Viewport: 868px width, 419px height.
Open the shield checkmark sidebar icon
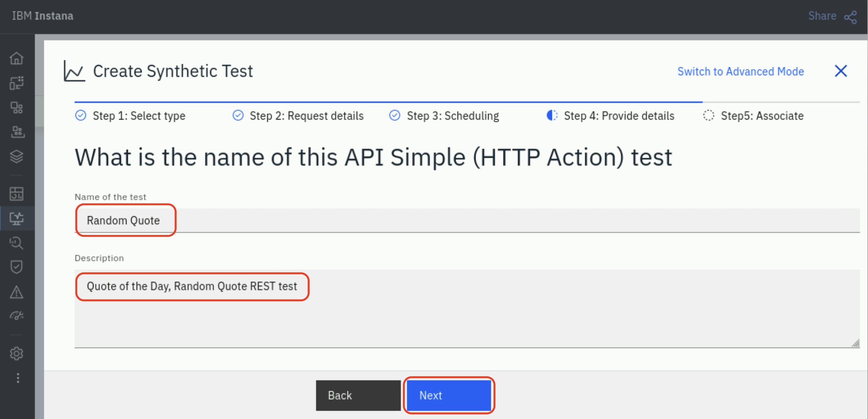coord(17,267)
